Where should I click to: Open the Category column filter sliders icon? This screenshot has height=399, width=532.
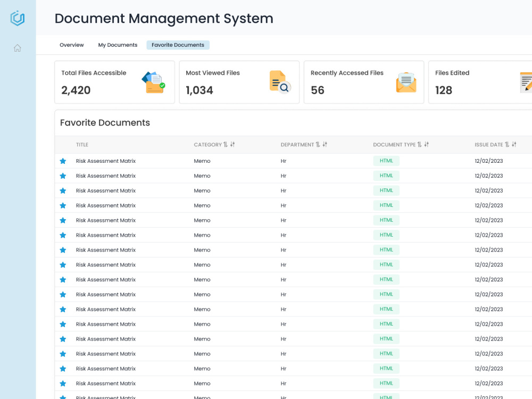pos(232,145)
